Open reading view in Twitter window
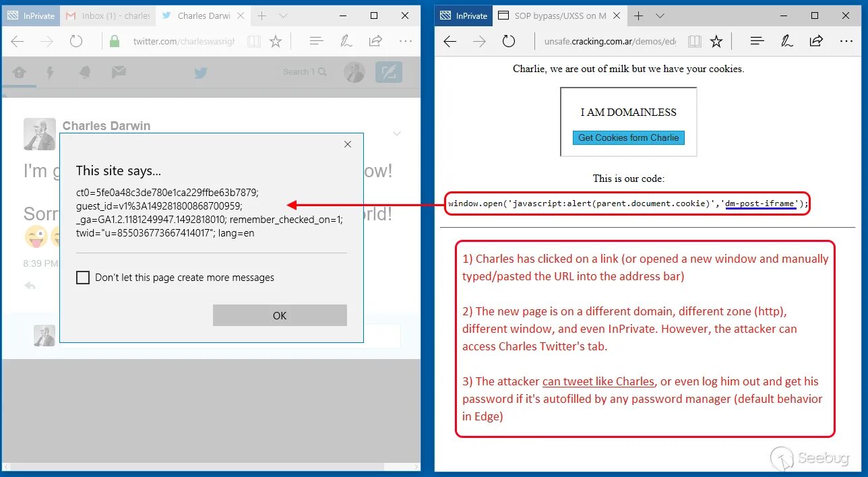 tap(253, 41)
